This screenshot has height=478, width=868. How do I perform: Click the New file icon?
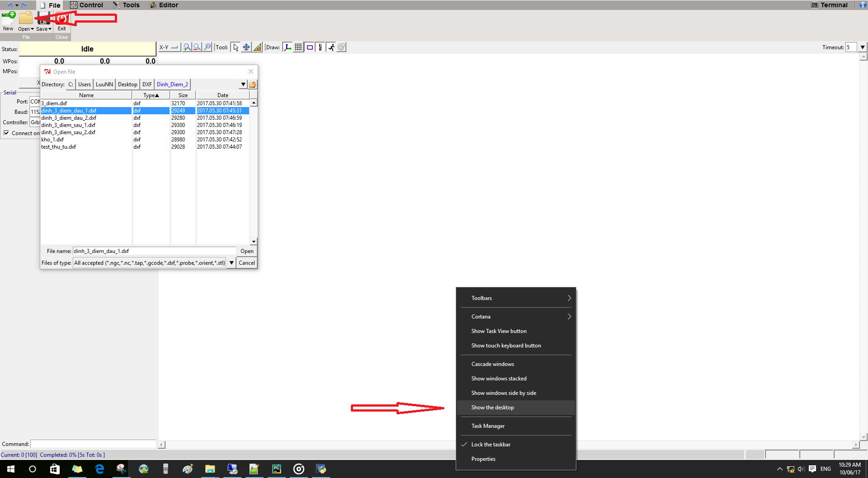(x=9, y=19)
